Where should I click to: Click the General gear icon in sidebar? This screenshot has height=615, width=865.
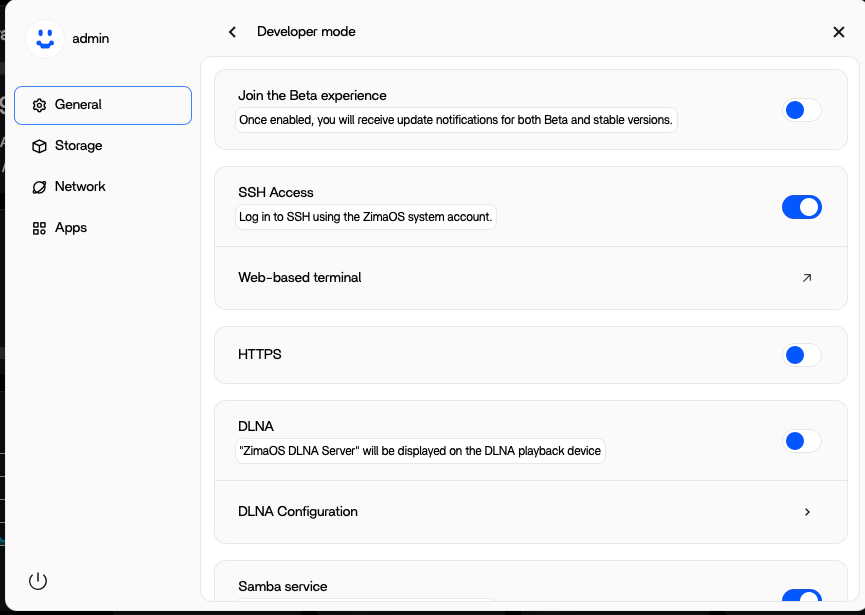[x=39, y=105]
